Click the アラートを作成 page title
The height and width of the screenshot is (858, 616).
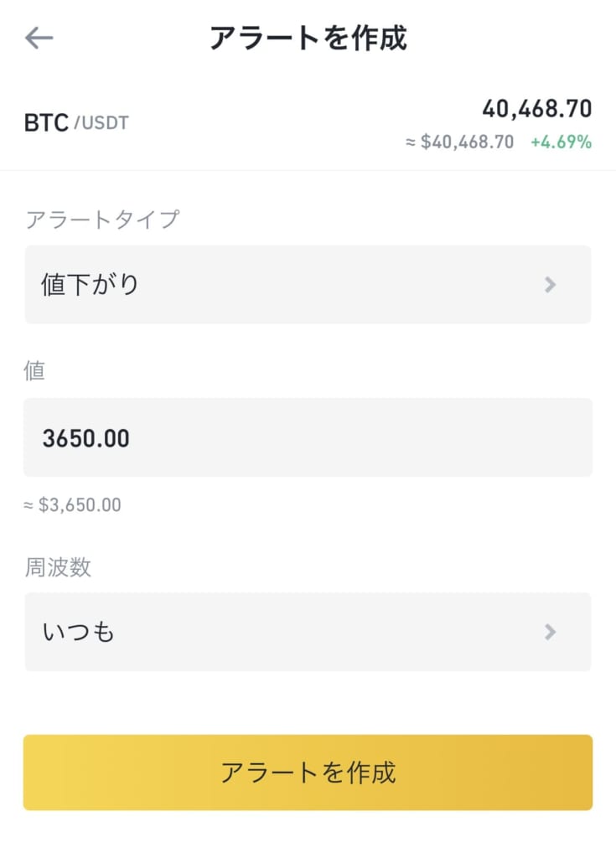pos(308,38)
